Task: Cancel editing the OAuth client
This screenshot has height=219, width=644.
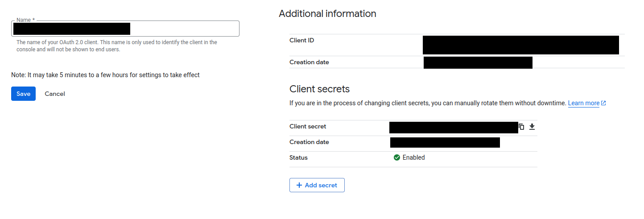Action: point(55,94)
